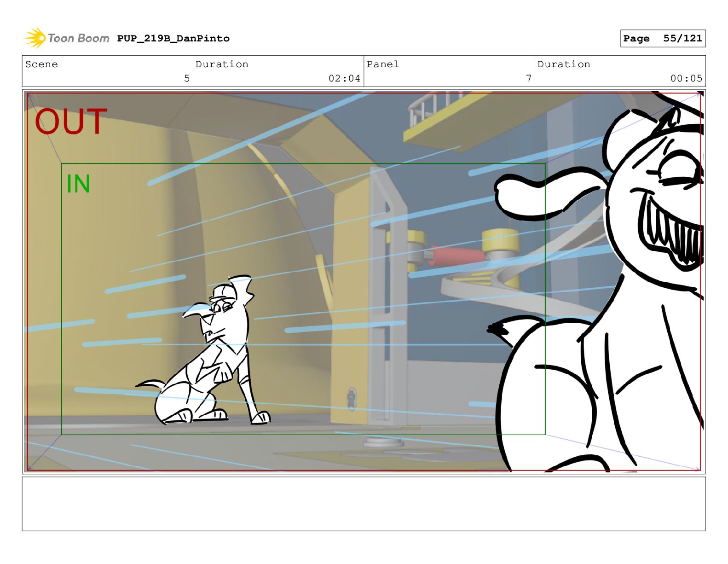This screenshot has width=728, height=564.
Task: Select the scene number 5
Action: [187, 78]
